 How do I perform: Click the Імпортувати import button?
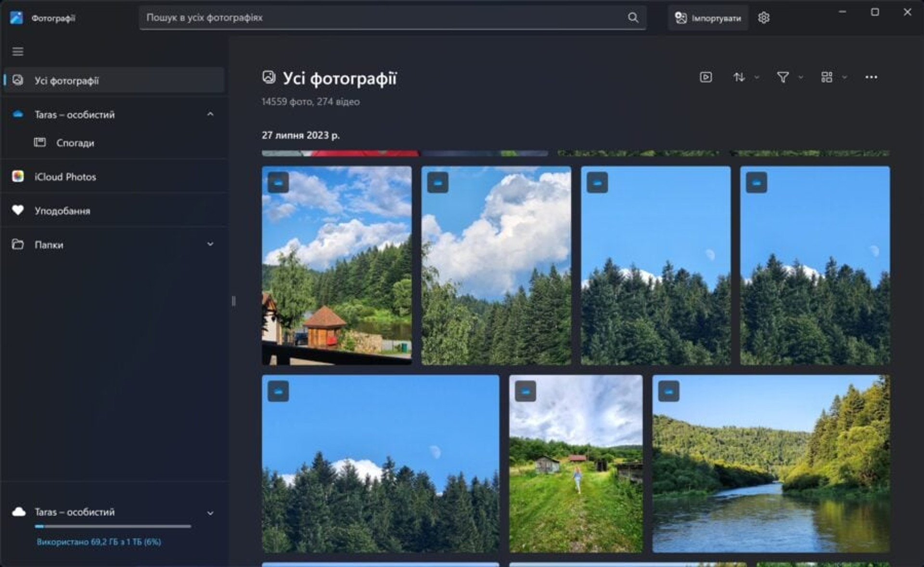tap(708, 18)
